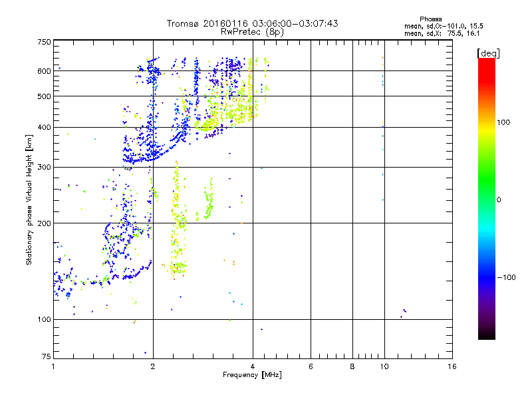The height and width of the screenshot is (399, 532).
Task: Click the y-axis tick label '75'
Action: [x=47, y=356]
